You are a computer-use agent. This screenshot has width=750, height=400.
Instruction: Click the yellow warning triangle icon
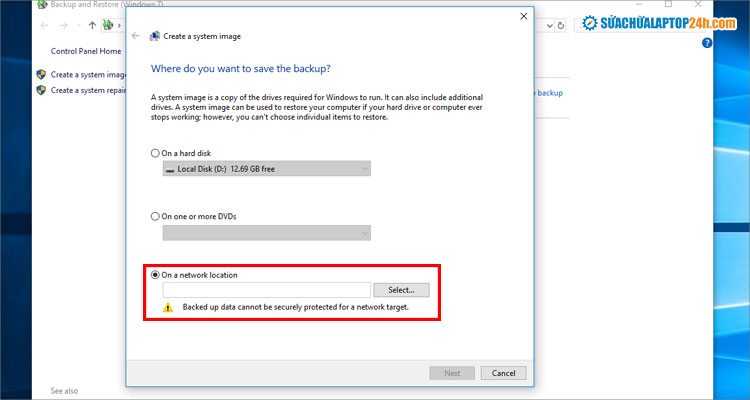(x=169, y=307)
